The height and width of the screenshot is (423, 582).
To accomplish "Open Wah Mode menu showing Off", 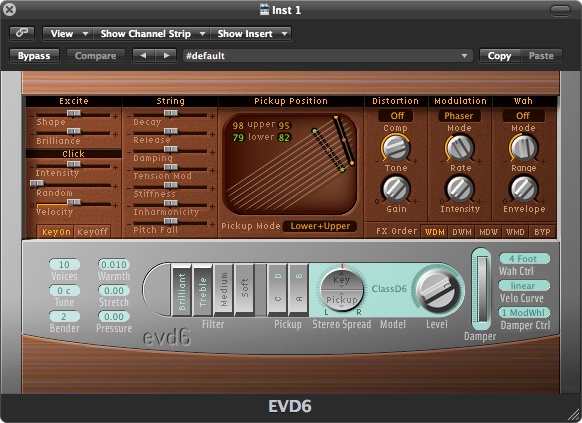I will (x=523, y=116).
